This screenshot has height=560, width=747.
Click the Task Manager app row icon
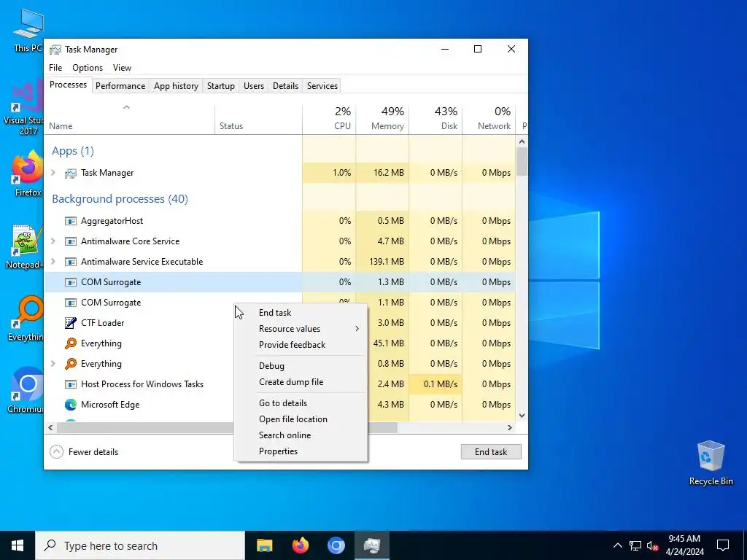coord(71,173)
